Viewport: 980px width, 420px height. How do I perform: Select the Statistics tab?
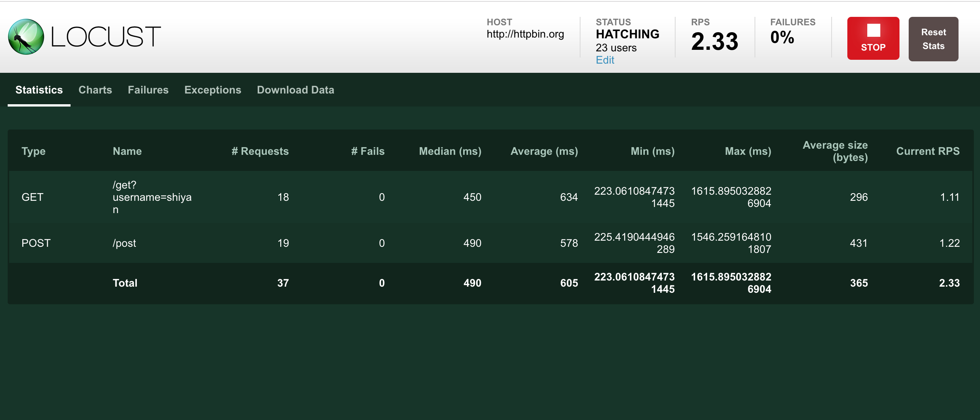[x=39, y=90]
